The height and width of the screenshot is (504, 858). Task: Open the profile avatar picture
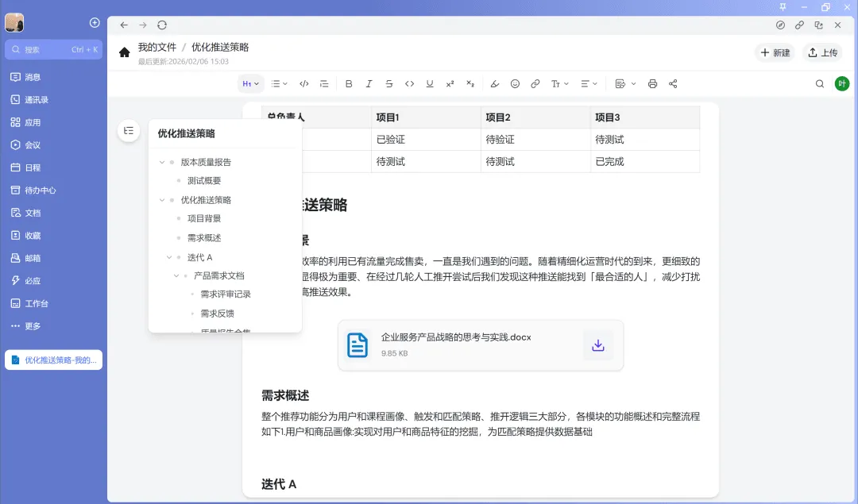pos(14,22)
